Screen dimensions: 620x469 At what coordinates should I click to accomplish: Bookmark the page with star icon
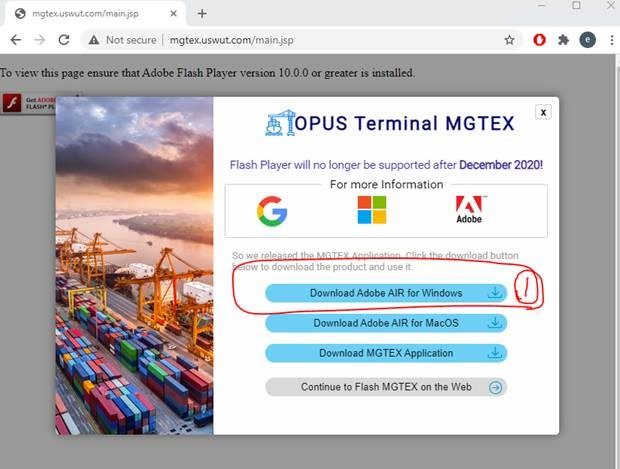(509, 40)
